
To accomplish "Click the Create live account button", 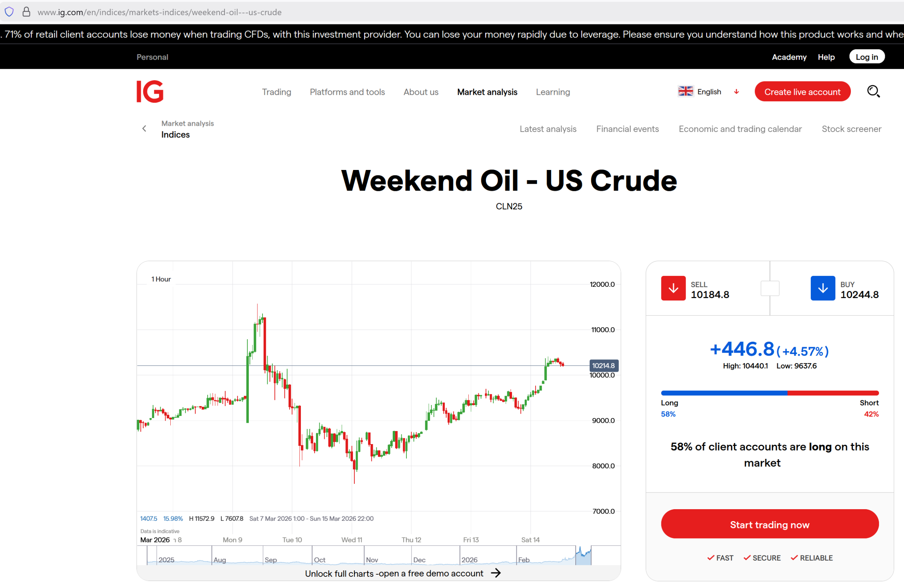I will pos(802,91).
